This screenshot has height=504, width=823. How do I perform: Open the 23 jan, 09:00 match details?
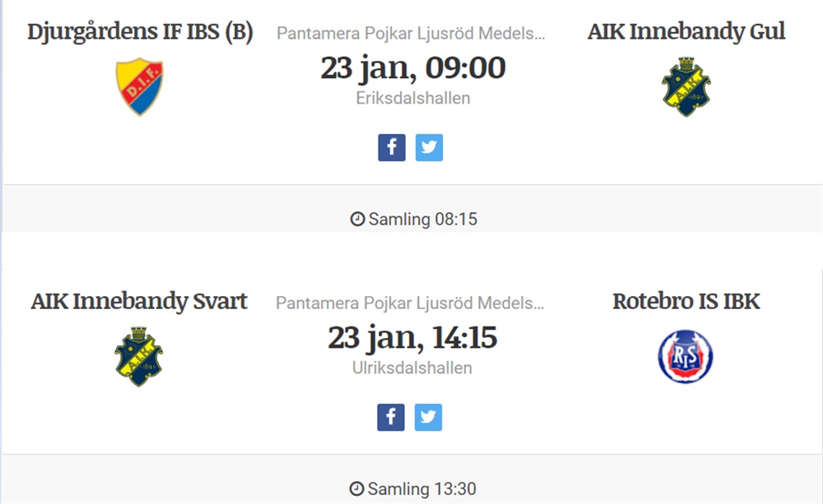click(x=413, y=68)
